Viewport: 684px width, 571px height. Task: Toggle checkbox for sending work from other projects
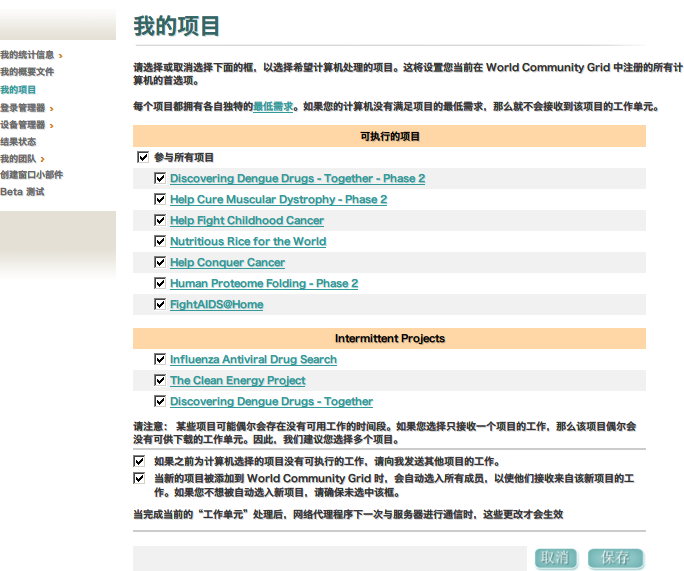pyautogui.click(x=139, y=461)
